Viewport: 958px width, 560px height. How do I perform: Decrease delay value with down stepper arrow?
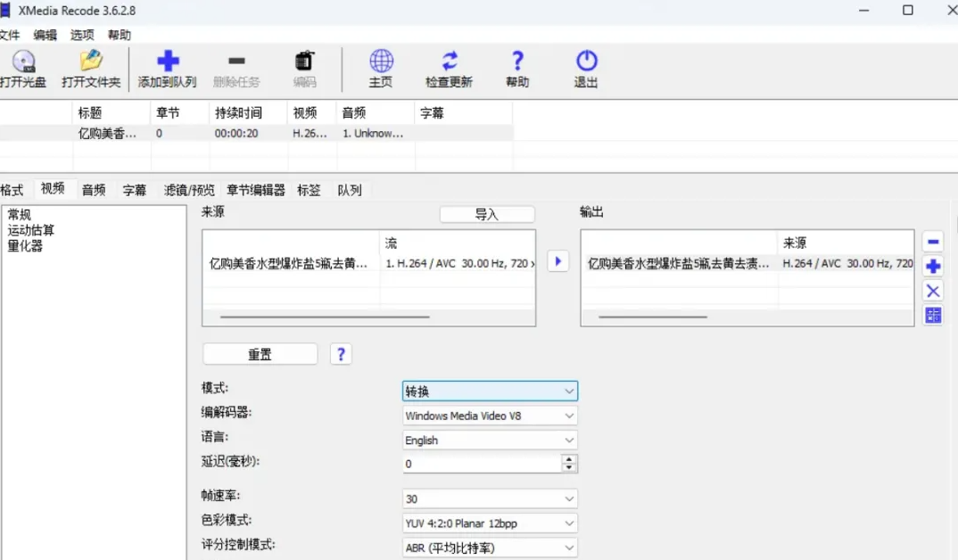[569, 468]
